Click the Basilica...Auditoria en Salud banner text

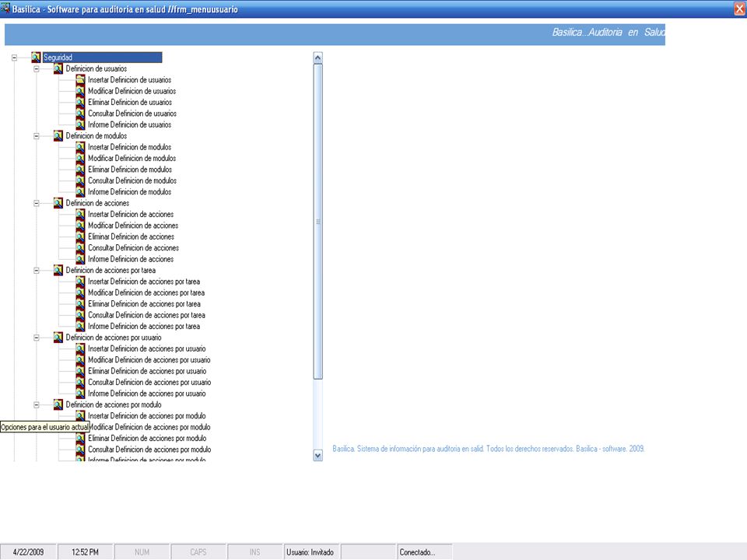608,33
